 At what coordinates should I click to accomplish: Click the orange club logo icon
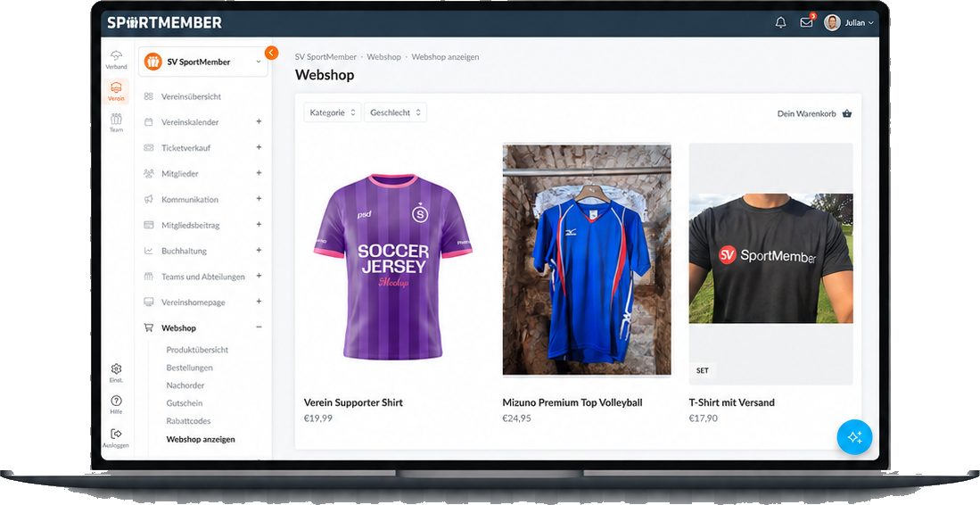pyautogui.click(x=153, y=62)
